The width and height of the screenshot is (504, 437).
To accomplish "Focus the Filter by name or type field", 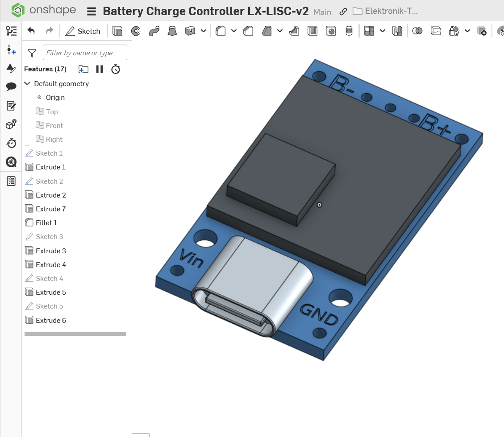I will 85,53.
